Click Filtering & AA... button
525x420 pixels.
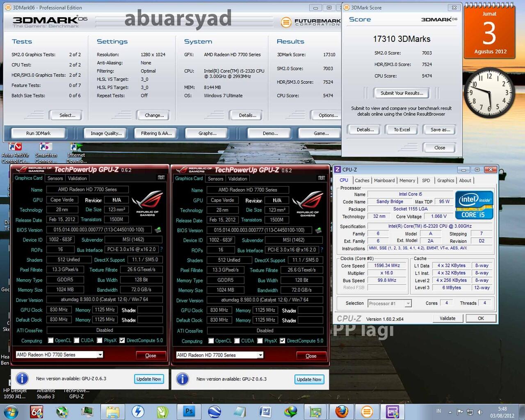coord(156,133)
